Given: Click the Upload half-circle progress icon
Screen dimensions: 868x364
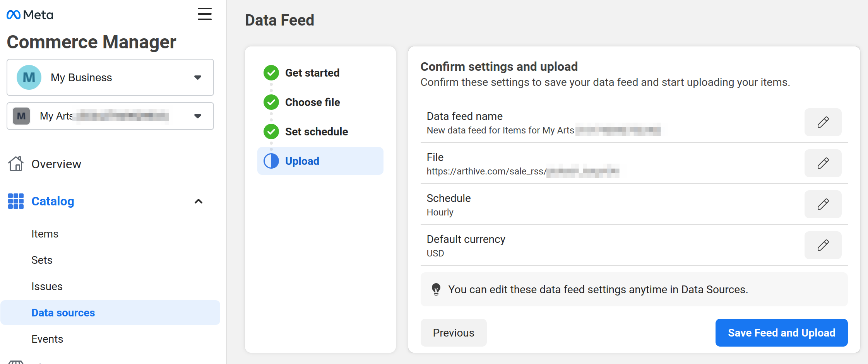Looking at the screenshot, I should (271, 161).
